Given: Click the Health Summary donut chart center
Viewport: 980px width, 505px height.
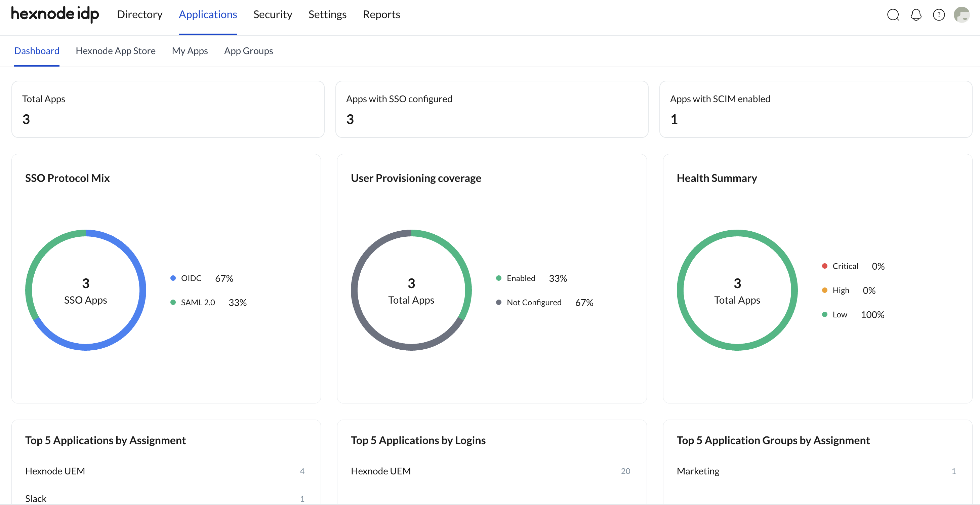Looking at the screenshot, I should pos(737,290).
